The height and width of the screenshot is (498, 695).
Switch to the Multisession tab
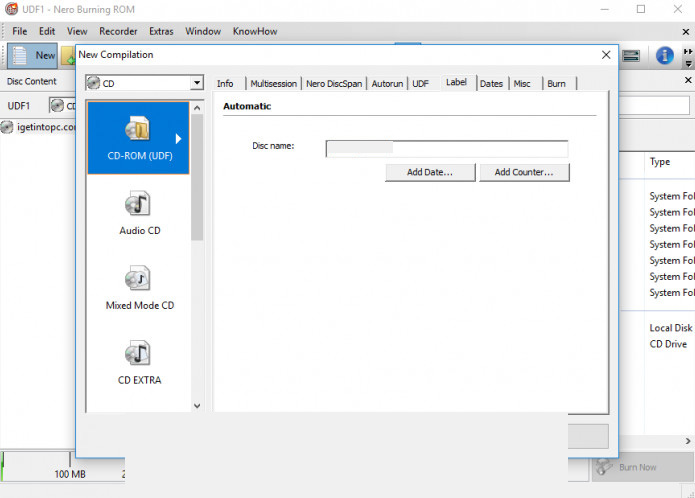[x=273, y=83]
